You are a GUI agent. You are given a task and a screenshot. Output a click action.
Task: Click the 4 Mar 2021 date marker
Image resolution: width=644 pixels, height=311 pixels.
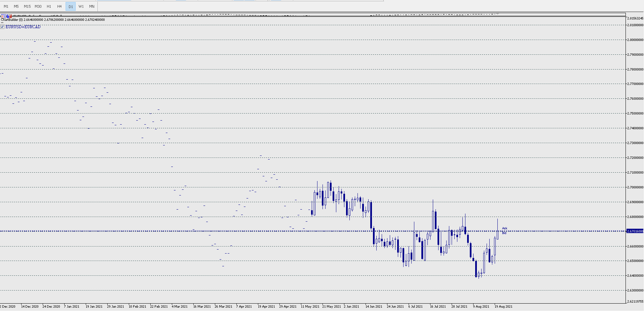coord(180,306)
